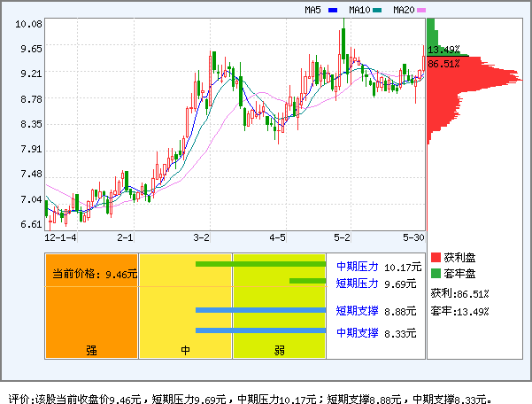Viewport: 532px width, 404px height.
Task: Click the 7.91 price axis label
Action: (31, 149)
